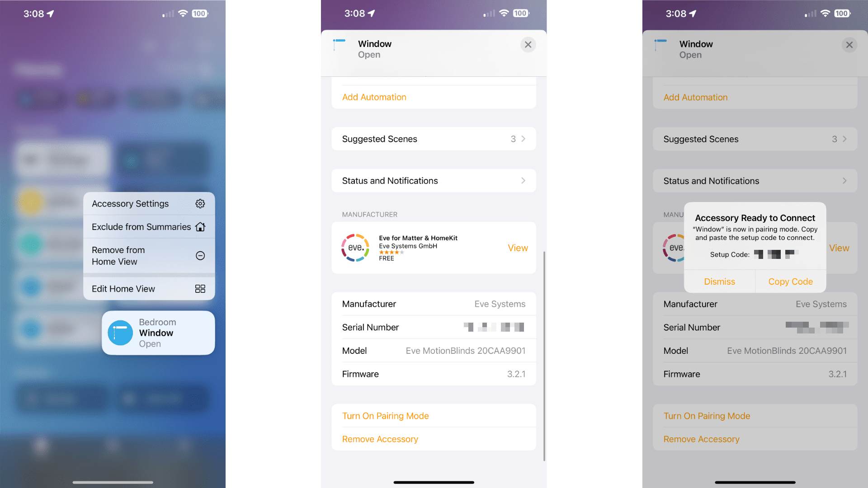Click the Accessory Settings gear icon

click(200, 204)
